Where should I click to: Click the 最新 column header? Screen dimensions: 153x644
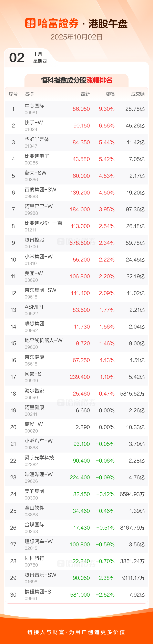coord(85,94)
